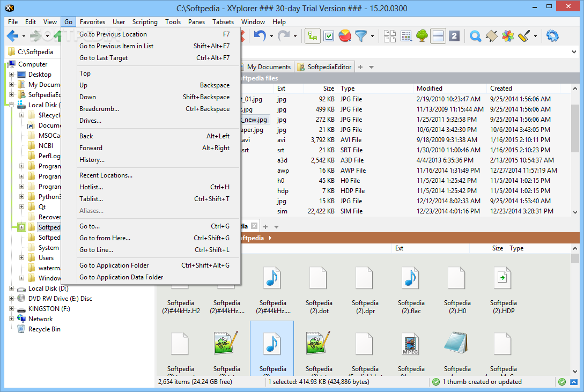Screen dimensions: 584x392
Task: Select the Softpedia (2).dot file thumbnail
Action: pyautogui.click(x=319, y=290)
